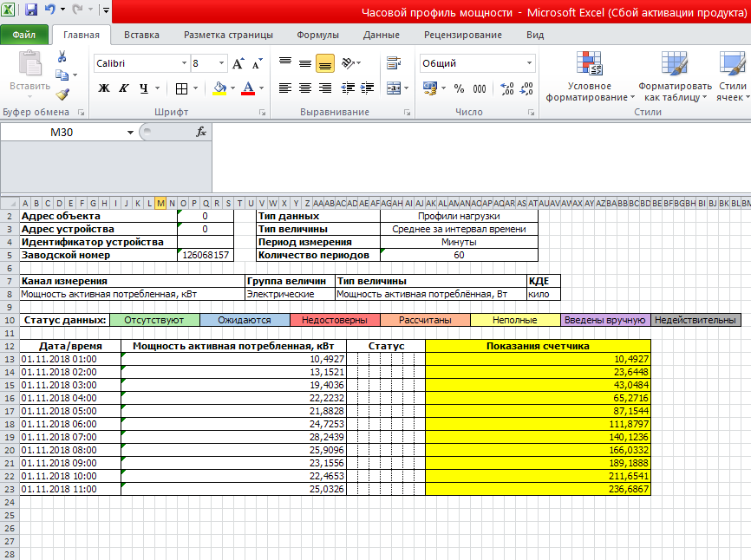751x560 pixels.
Task: Click the purple Введены вручную status cell
Action: [x=605, y=320]
